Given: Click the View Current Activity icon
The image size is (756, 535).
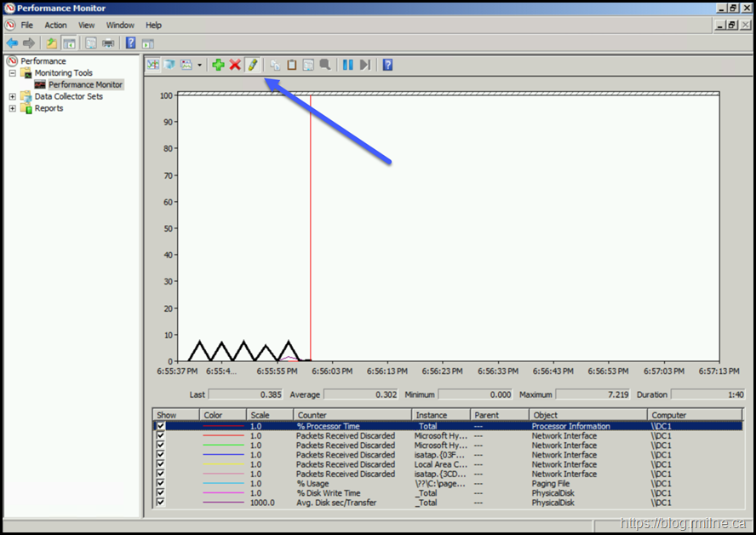Looking at the screenshot, I should pos(153,65).
